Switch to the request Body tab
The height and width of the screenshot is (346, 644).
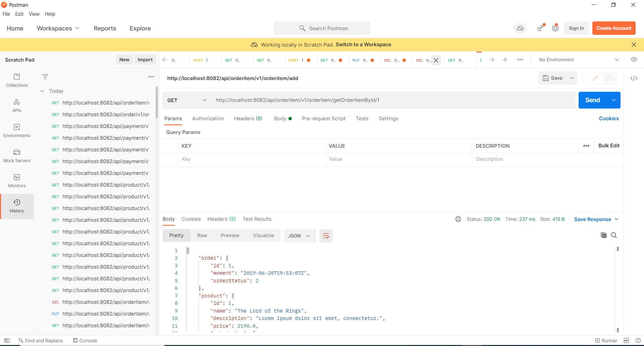[x=283, y=119]
